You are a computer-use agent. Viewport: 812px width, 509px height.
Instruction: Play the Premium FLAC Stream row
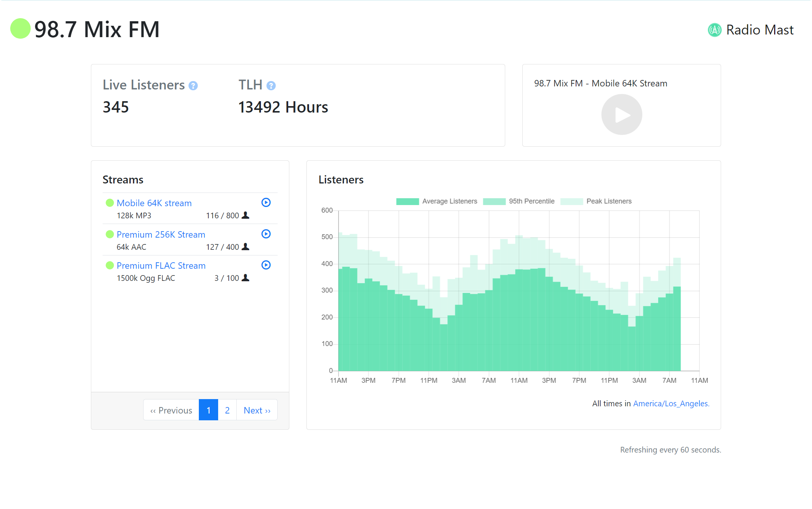[x=266, y=265]
